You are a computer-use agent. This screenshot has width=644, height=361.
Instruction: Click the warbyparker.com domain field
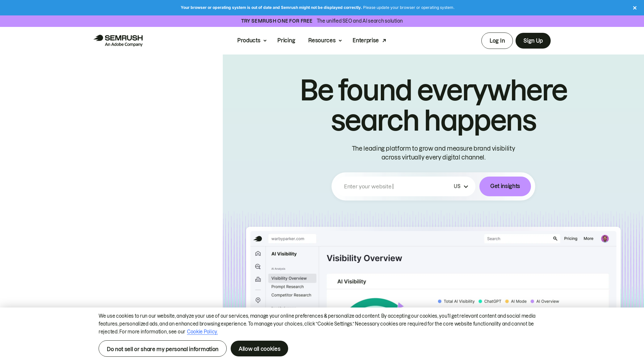[292, 239]
